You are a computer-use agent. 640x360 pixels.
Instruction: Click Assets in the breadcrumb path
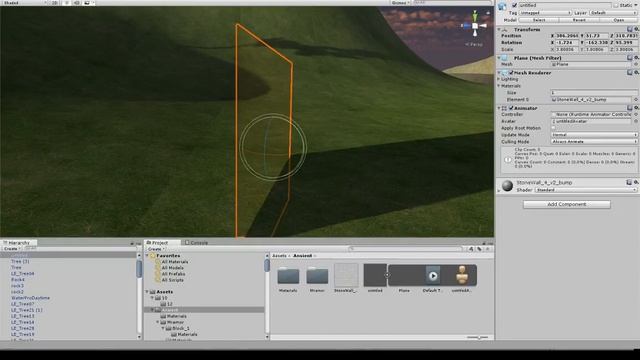coord(279,256)
